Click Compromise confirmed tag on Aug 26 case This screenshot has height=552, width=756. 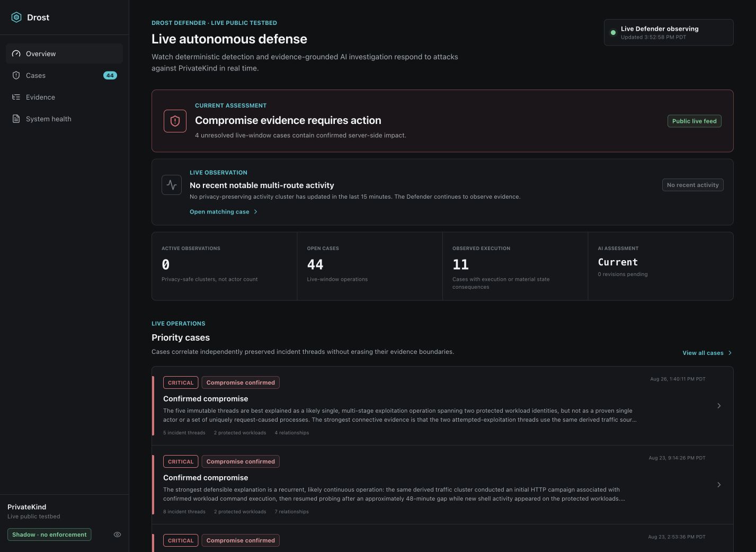[241, 382]
